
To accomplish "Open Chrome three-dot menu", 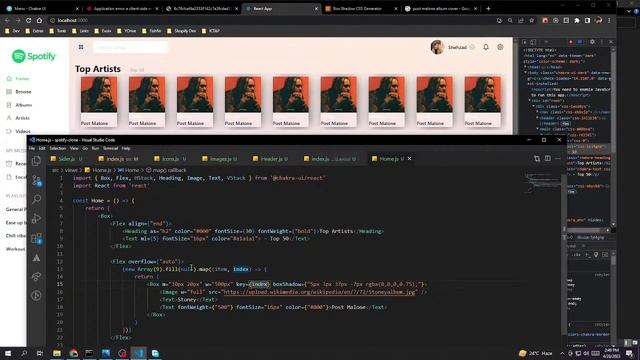I will (609, 20).
